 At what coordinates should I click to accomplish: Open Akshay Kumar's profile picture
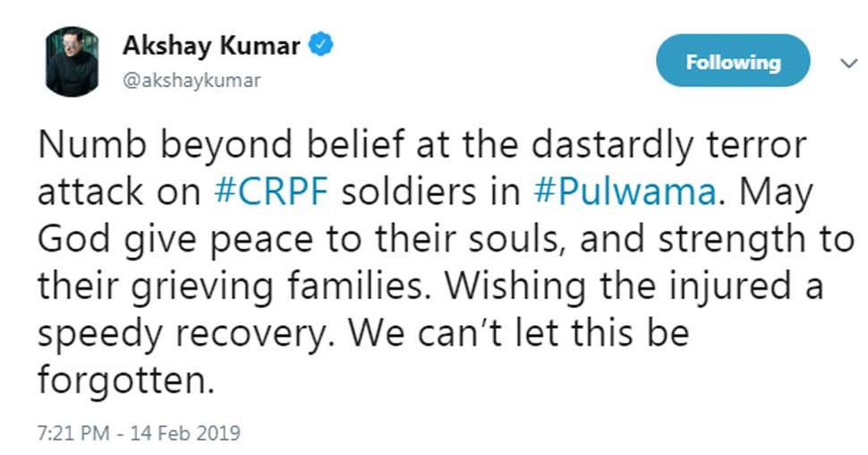pyautogui.click(x=72, y=62)
